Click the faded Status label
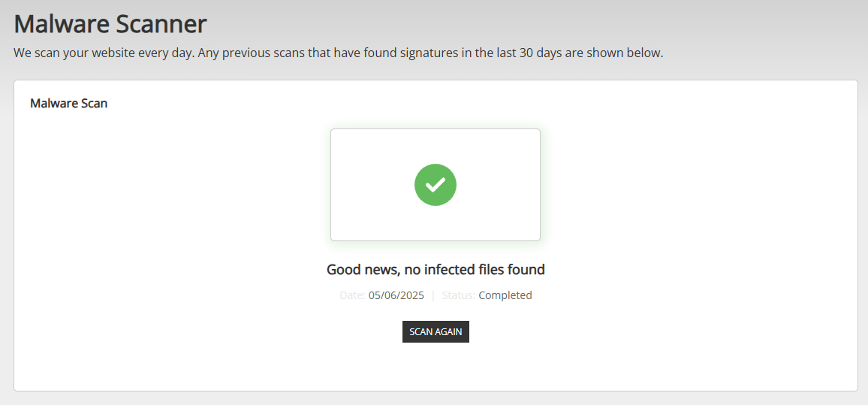This screenshot has width=868, height=405. (458, 295)
